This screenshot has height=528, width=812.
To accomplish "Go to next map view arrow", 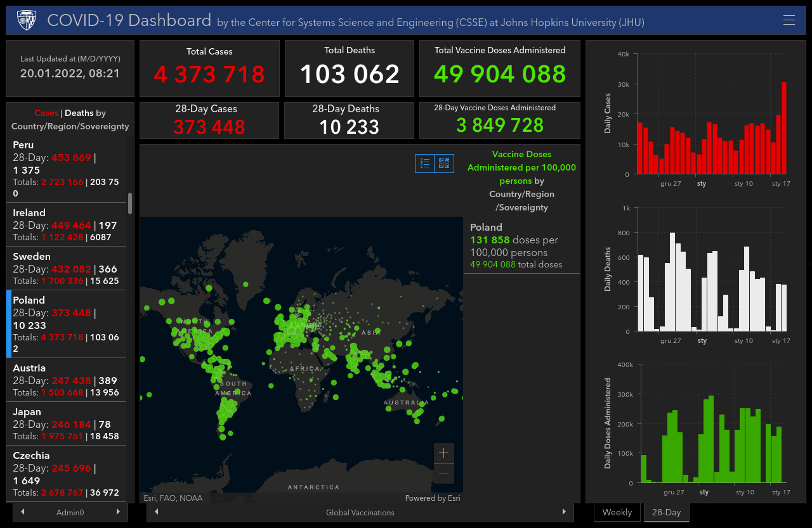I will click(564, 512).
